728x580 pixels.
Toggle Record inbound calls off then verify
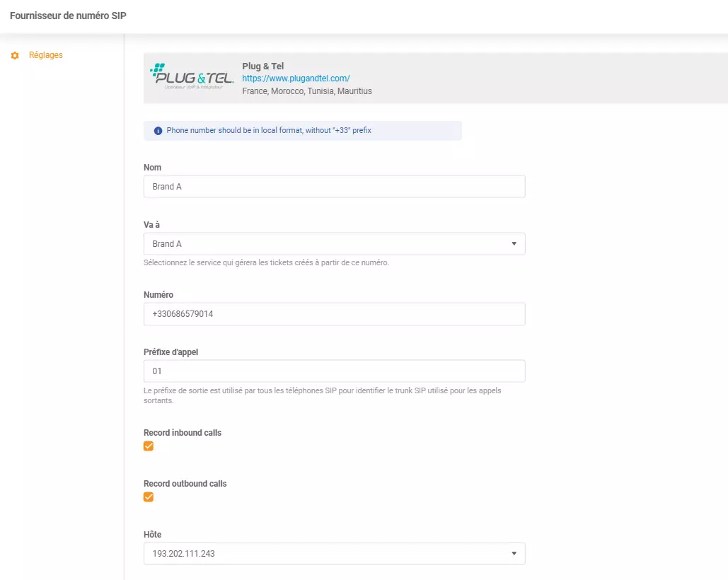click(x=149, y=446)
